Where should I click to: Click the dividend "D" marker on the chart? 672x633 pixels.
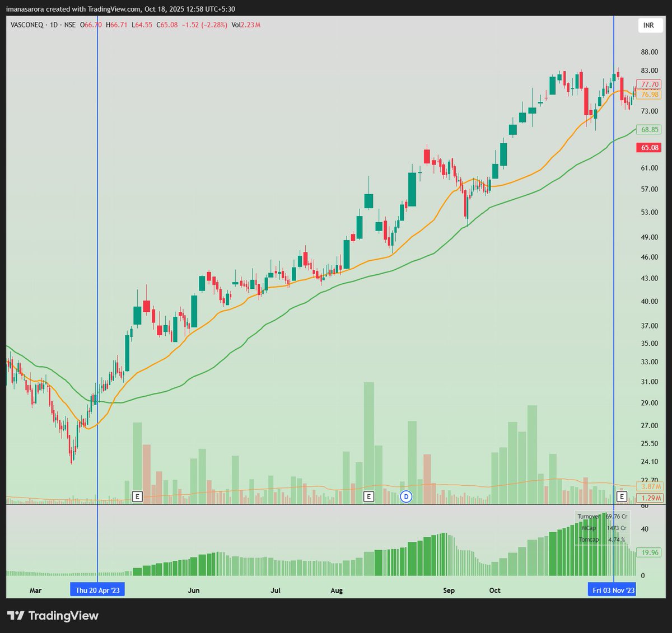click(x=405, y=496)
